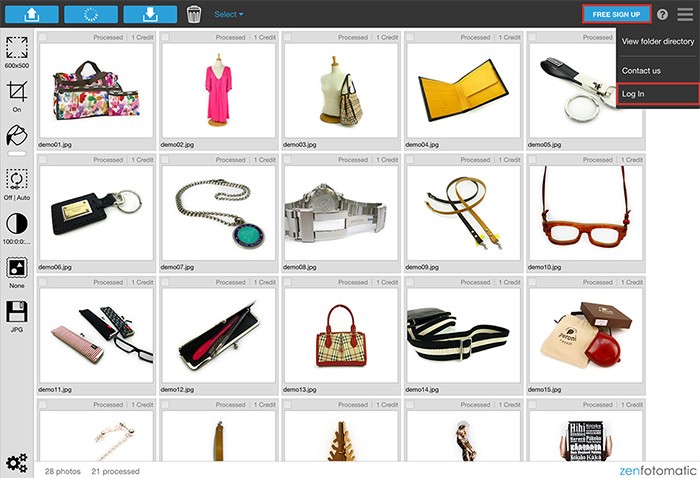Choose View folder directory from the menu

click(657, 42)
